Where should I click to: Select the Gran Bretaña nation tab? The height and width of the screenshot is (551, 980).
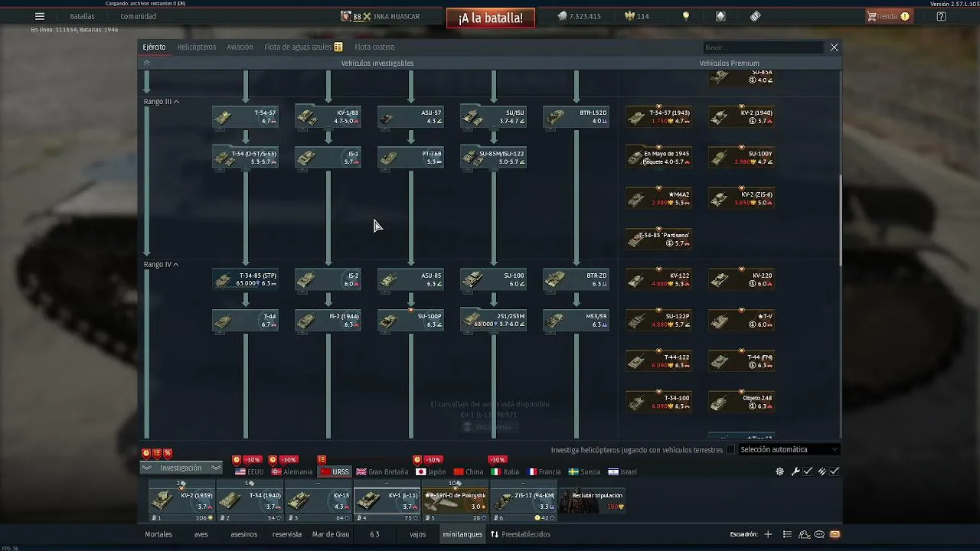(x=382, y=472)
